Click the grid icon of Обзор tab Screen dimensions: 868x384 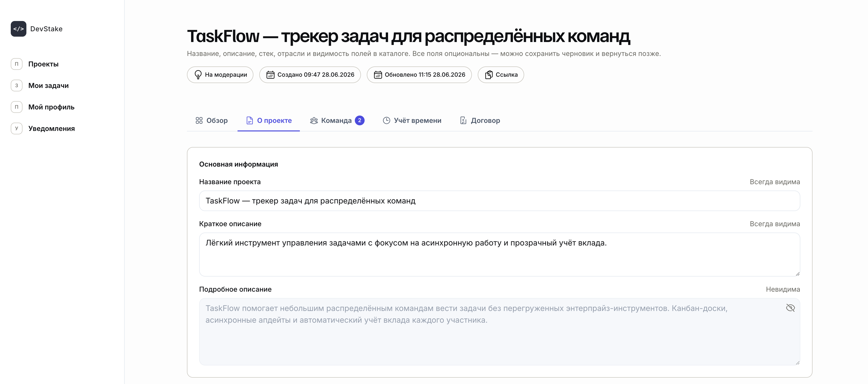pyautogui.click(x=199, y=121)
